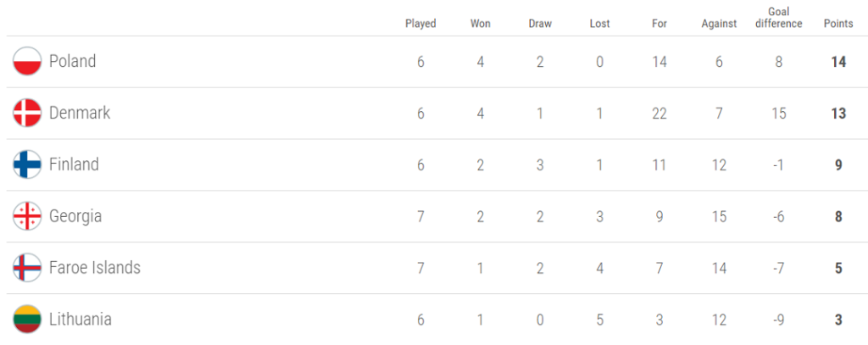Sort standings by Points header

point(838,24)
